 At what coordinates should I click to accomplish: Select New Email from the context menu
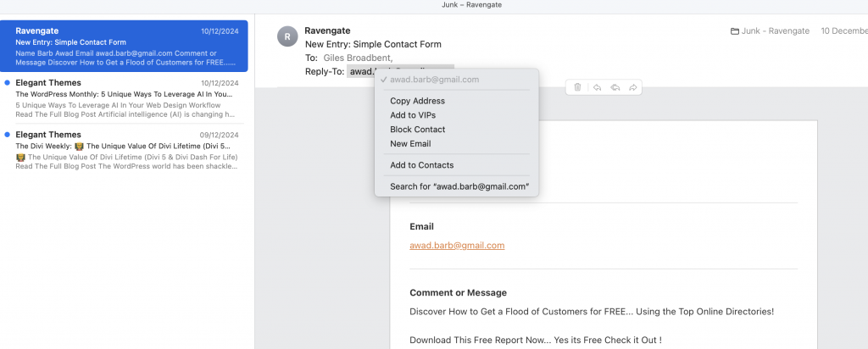[x=410, y=144]
